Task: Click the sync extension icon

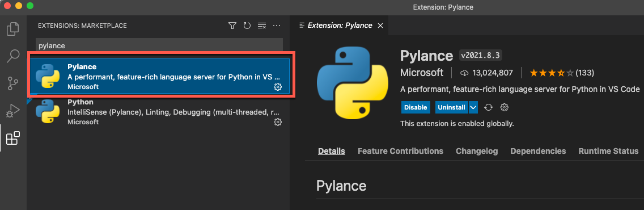Action: pos(488,107)
